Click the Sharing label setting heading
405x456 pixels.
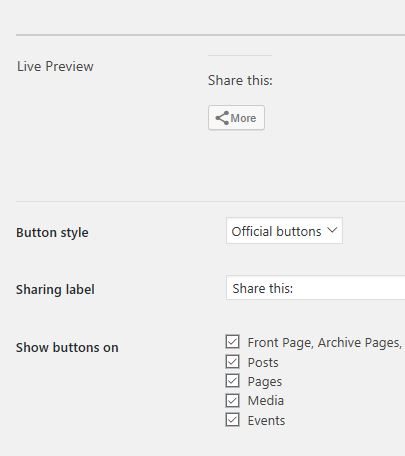pos(55,289)
